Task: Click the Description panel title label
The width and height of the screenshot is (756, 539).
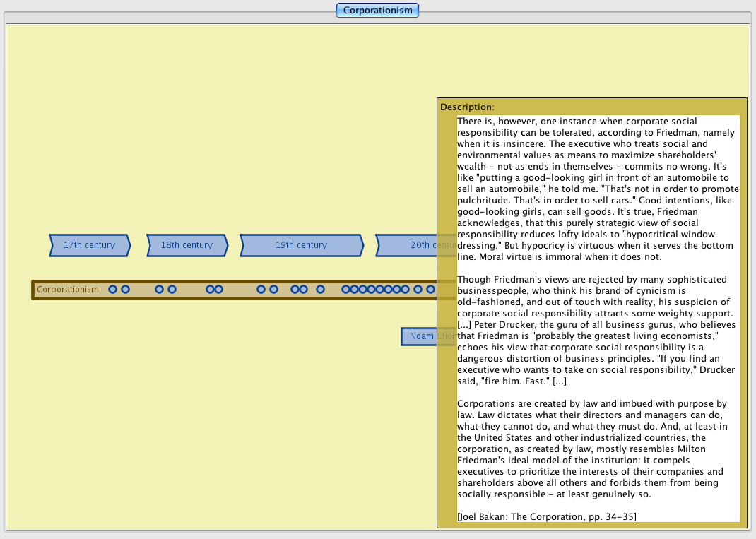Action: point(466,107)
